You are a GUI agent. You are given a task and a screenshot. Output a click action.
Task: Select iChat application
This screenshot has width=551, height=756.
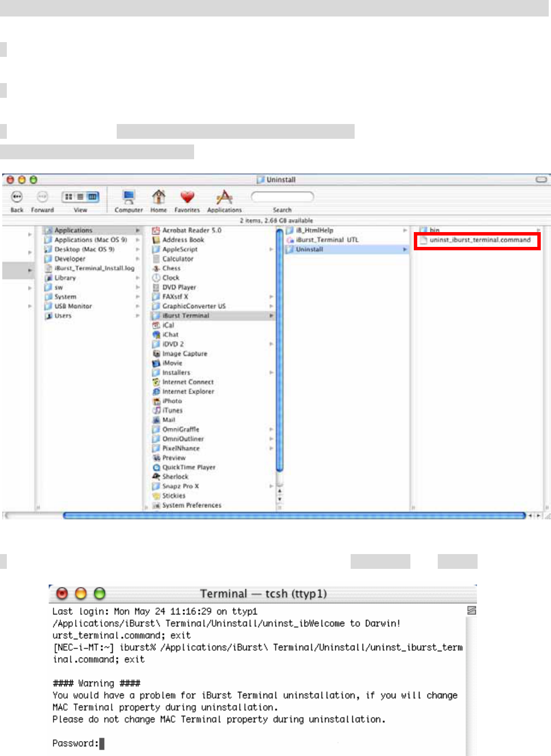pos(213,334)
